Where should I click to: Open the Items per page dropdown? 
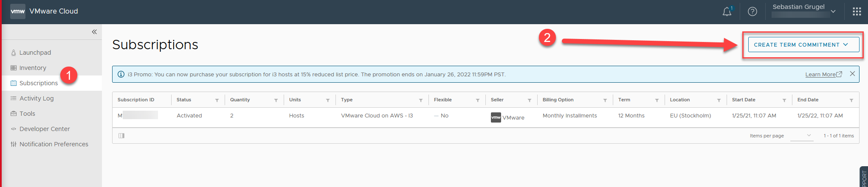pos(802,136)
